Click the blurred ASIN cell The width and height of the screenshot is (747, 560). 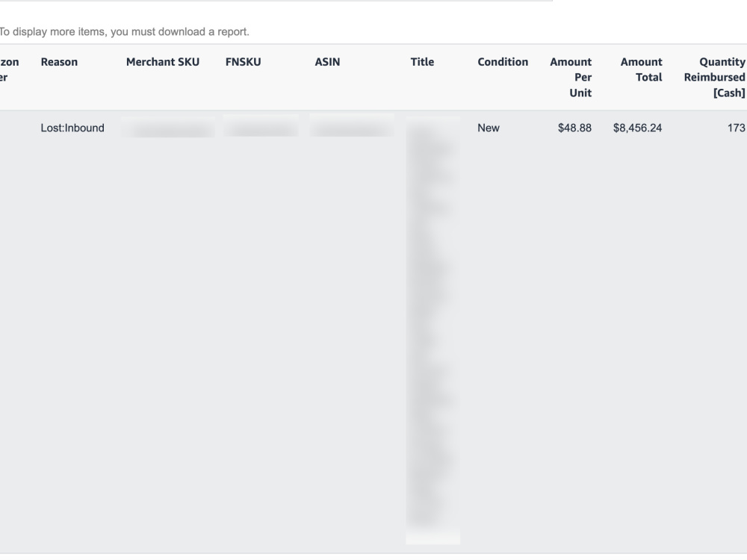352,125
